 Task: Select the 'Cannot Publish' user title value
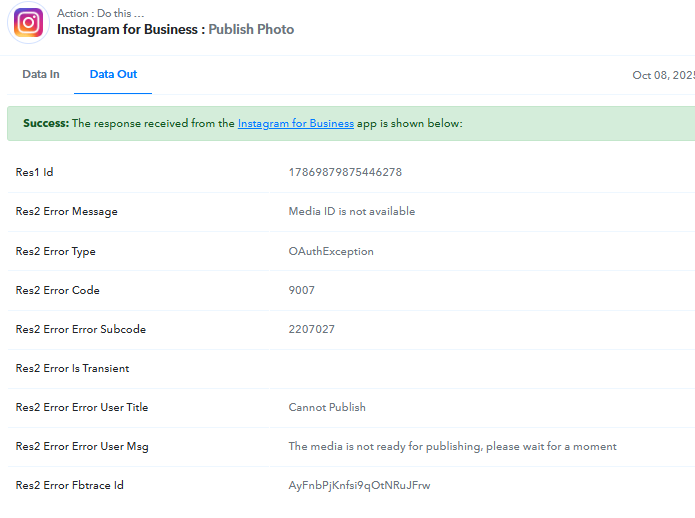pos(327,407)
